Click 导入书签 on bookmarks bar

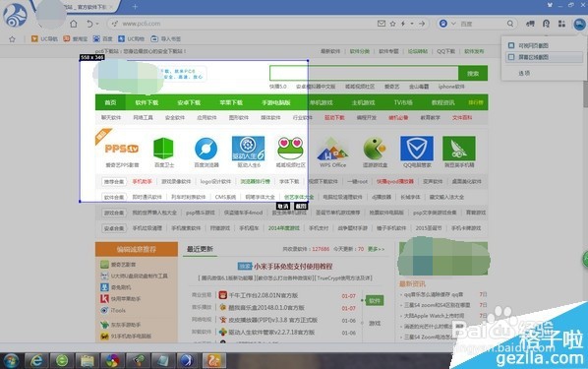(165, 38)
